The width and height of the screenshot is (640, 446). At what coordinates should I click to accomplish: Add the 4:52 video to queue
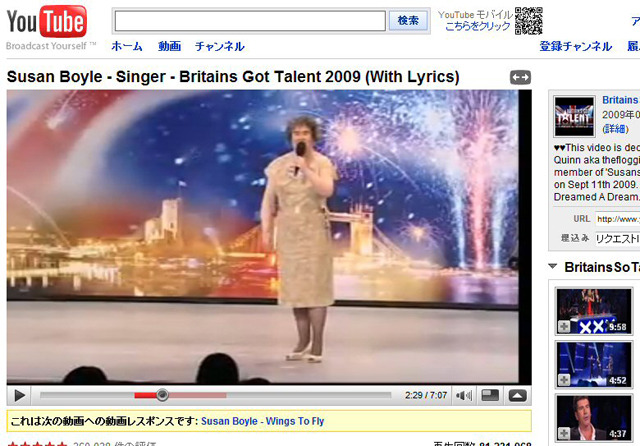(x=563, y=380)
